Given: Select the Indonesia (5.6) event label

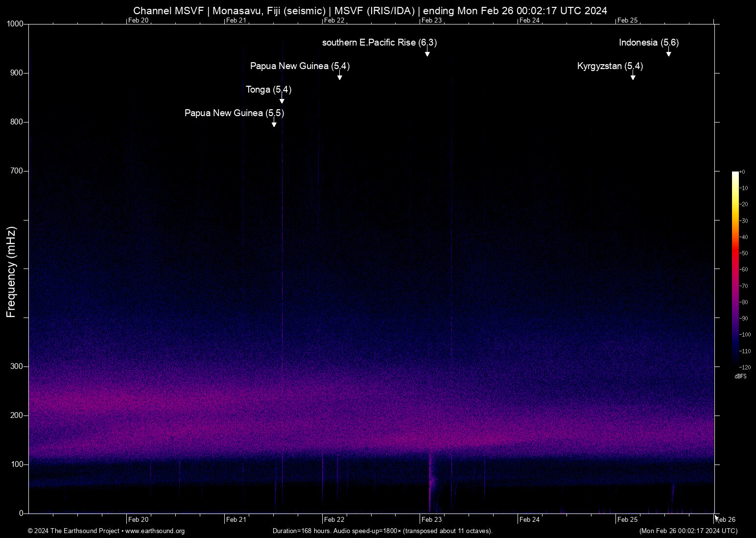Looking at the screenshot, I should pos(649,43).
